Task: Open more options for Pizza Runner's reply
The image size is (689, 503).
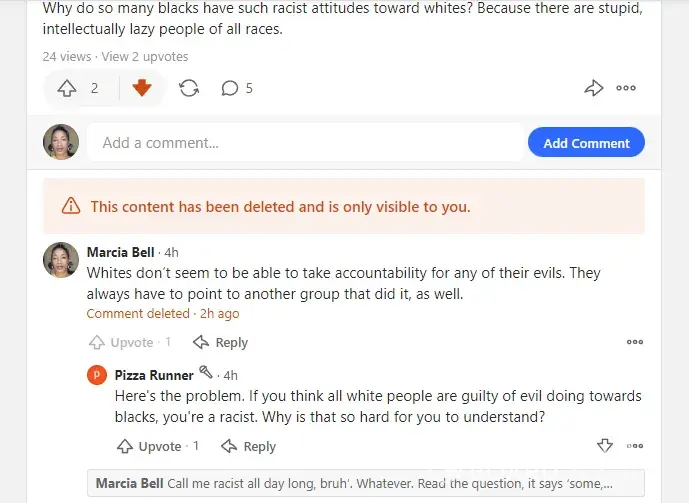Action: [635, 446]
